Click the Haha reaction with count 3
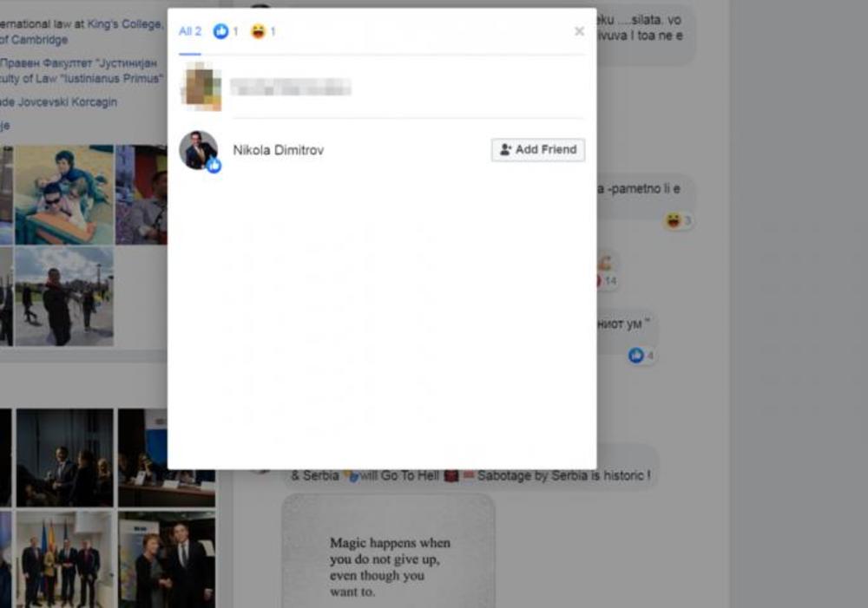Viewport: 868px width, 608px height. [678, 221]
